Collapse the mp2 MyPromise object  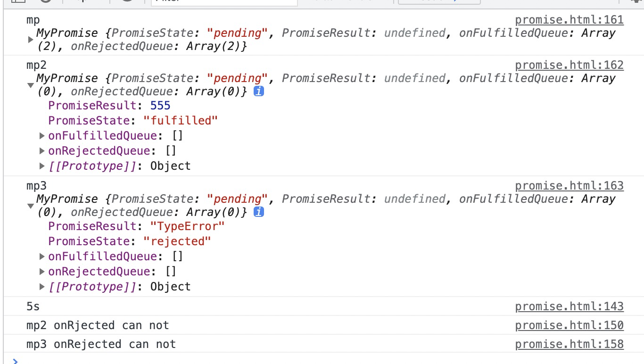pyautogui.click(x=31, y=85)
